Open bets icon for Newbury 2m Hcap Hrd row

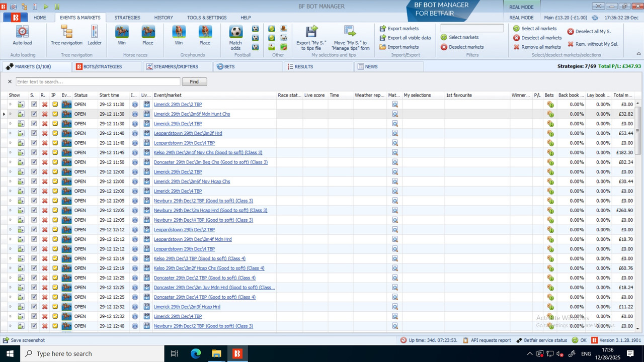click(550, 211)
